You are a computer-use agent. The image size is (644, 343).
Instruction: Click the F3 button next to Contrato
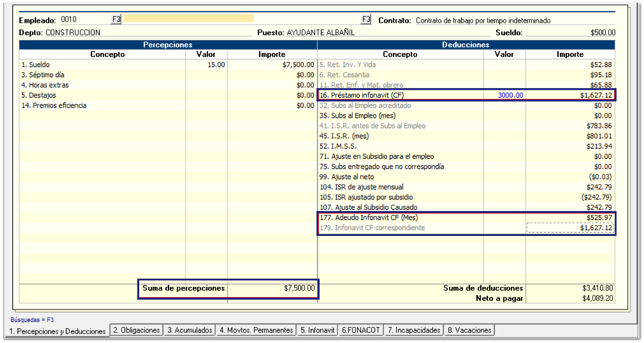pyautogui.click(x=366, y=19)
